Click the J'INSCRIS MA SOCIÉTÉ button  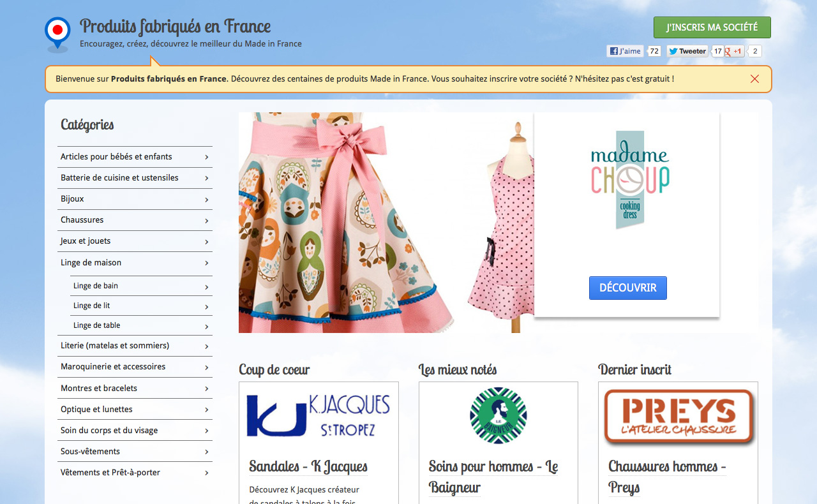tap(712, 27)
